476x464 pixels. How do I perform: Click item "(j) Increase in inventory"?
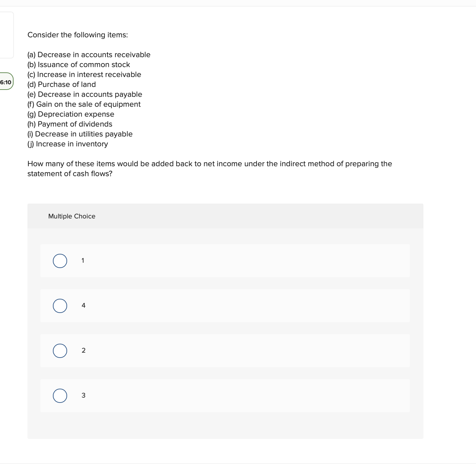(67, 144)
